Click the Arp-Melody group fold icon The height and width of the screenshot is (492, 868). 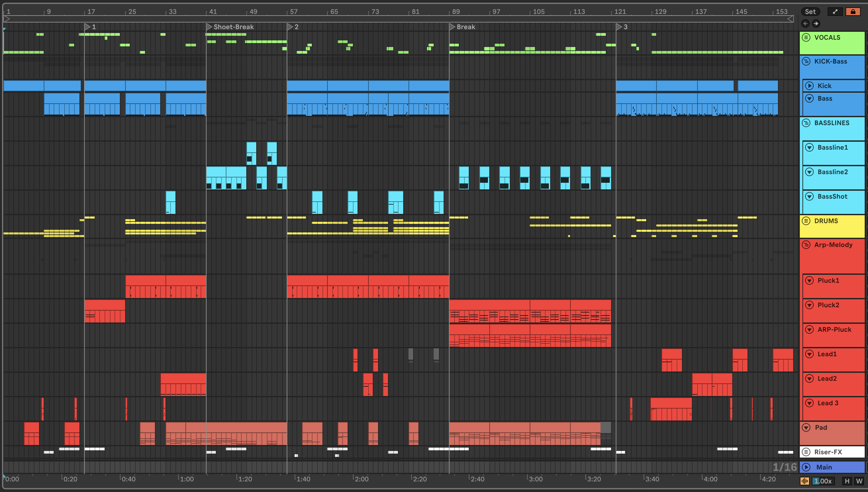point(806,245)
